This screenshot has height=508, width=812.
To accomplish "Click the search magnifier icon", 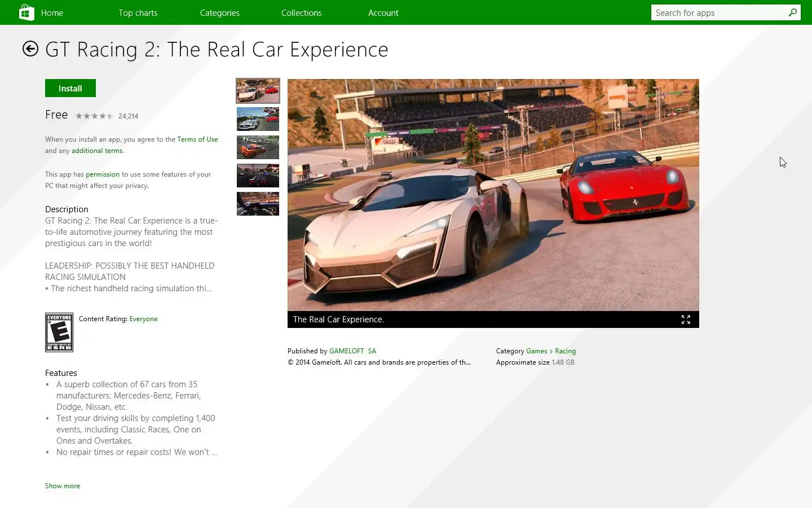I will pyautogui.click(x=792, y=12).
